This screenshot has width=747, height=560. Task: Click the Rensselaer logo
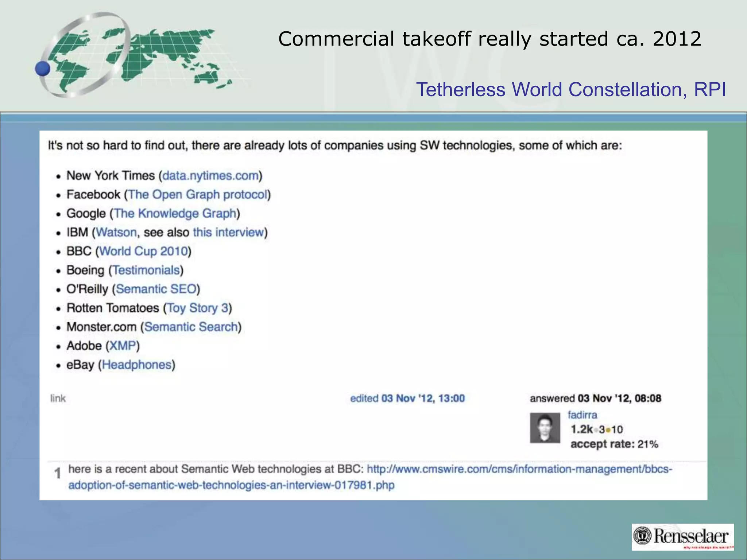[683, 537]
